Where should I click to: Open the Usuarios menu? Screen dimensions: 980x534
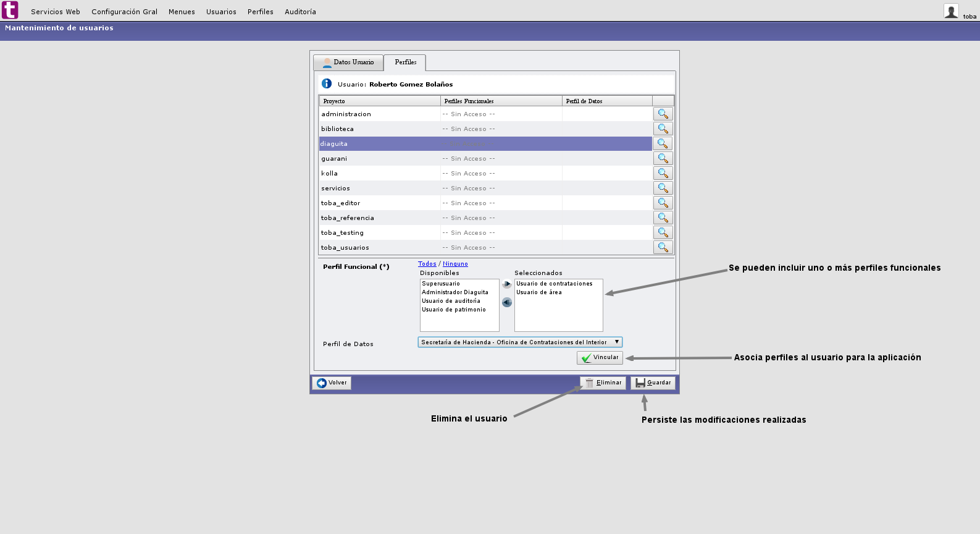[x=221, y=12]
